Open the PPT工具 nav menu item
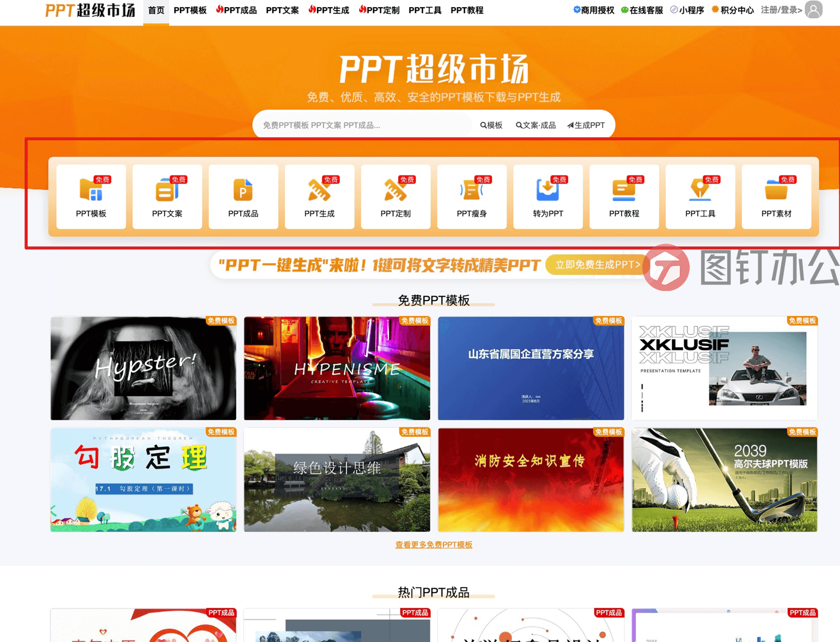This screenshot has height=642, width=840. (x=425, y=11)
